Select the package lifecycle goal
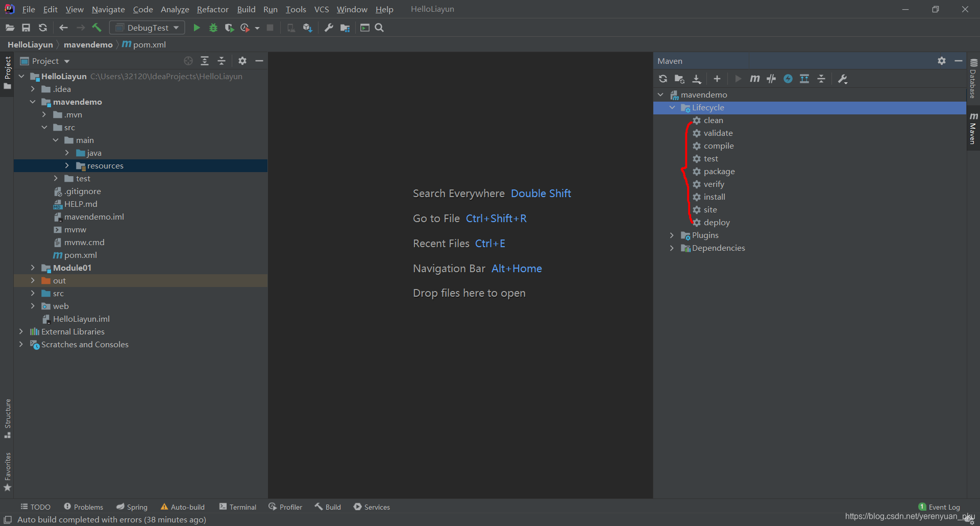The image size is (980, 526). tap(719, 171)
